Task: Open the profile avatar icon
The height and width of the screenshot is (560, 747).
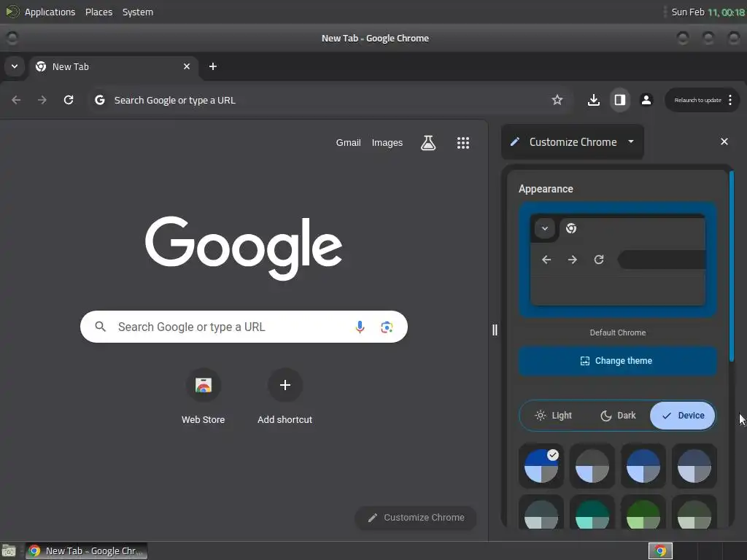Action: [646, 100]
